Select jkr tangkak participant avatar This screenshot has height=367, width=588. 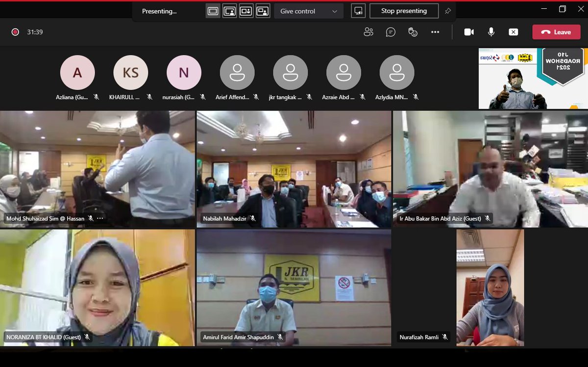[291, 73]
